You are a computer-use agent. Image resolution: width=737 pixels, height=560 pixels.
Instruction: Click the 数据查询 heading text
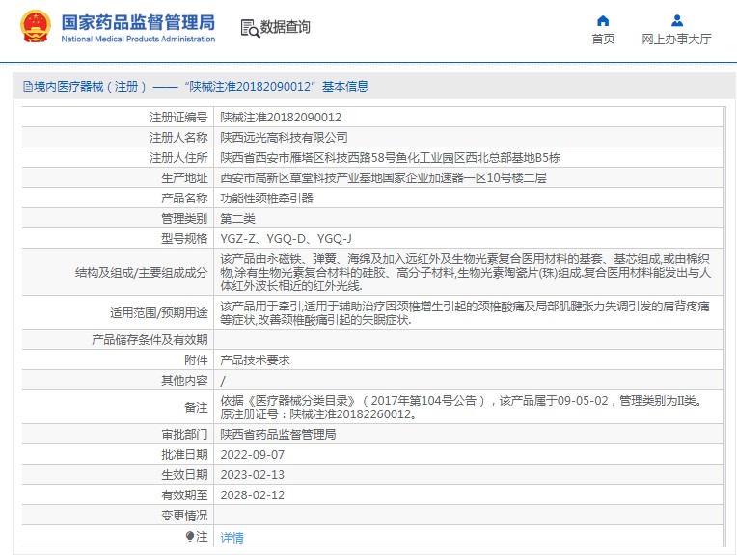(286, 27)
